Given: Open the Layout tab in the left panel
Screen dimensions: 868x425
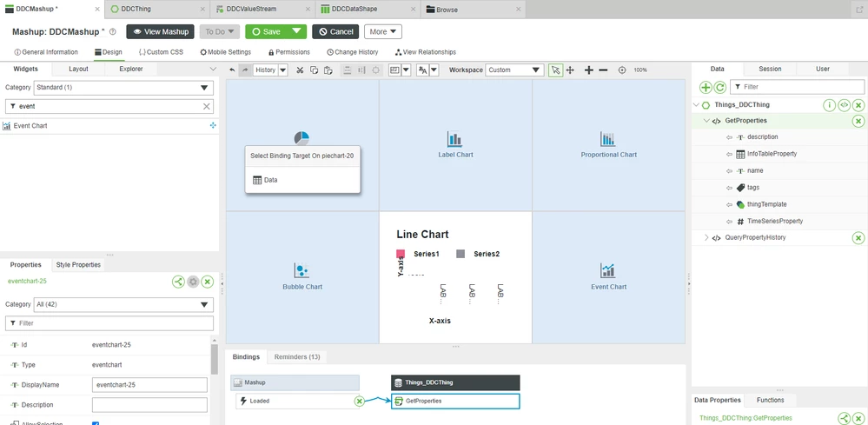Looking at the screenshot, I should 78,70.
